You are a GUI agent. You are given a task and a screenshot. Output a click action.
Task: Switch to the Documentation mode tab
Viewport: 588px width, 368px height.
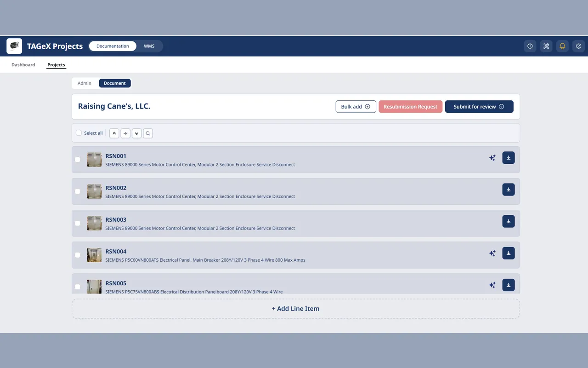[x=113, y=46]
